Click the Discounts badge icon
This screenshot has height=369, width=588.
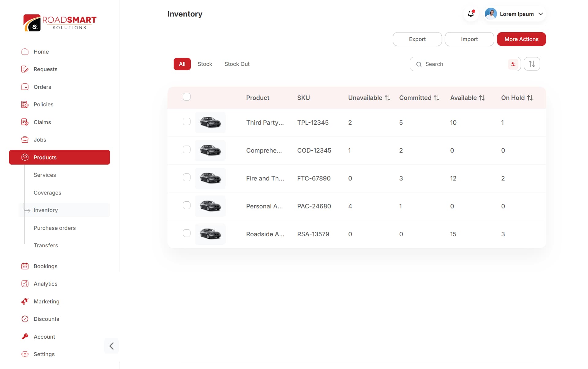point(25,319)
